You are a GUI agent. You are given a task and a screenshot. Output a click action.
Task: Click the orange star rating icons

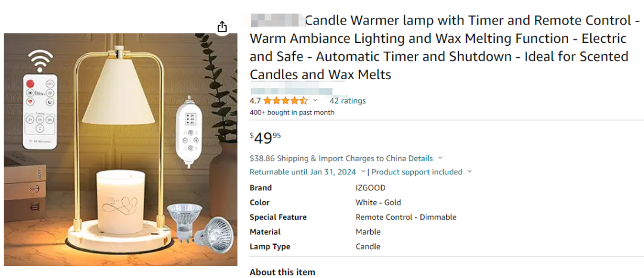286,101
